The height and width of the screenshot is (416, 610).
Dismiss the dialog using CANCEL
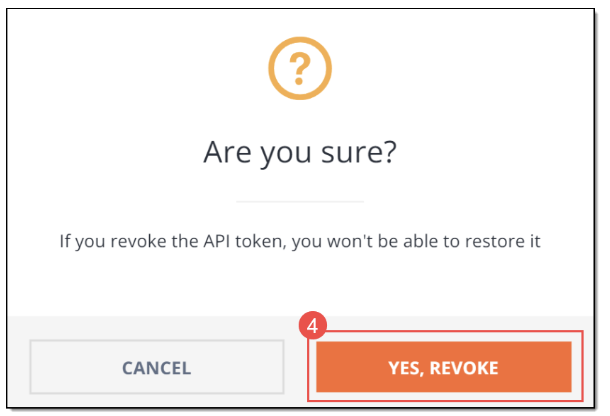pos(157,367)
